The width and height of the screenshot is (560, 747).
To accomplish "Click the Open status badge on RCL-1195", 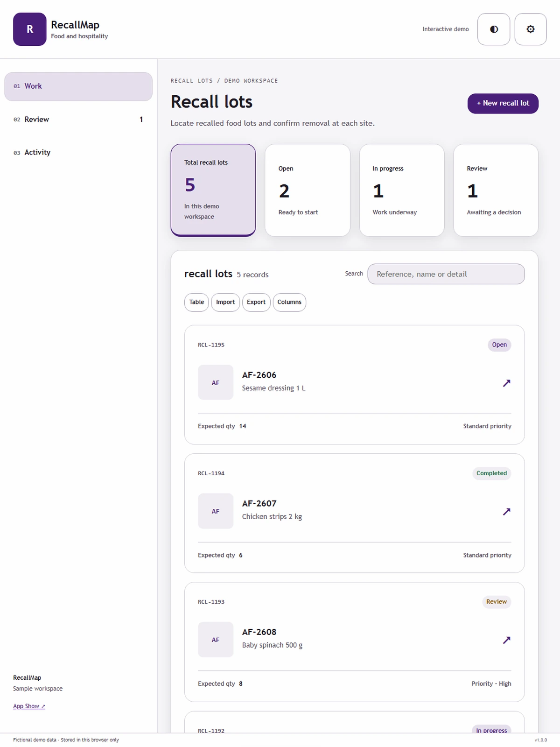I will 499,345.
